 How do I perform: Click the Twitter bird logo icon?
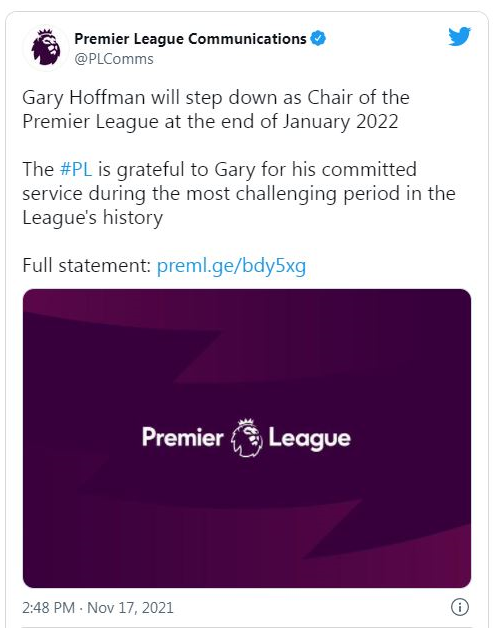tap(459, 37)
